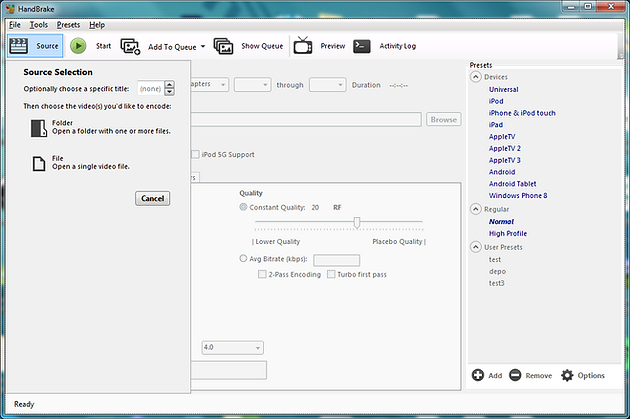630x419 pixels.
Task: Select the Constant Quality radio button
Action: pos(243,207)
